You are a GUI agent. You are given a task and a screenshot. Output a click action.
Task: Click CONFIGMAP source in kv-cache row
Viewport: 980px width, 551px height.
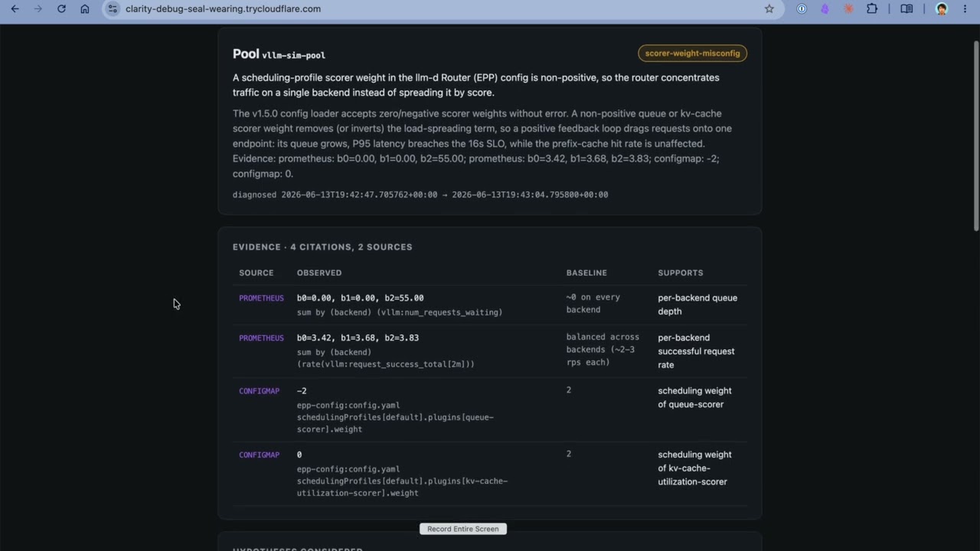(x=259, y=455)
